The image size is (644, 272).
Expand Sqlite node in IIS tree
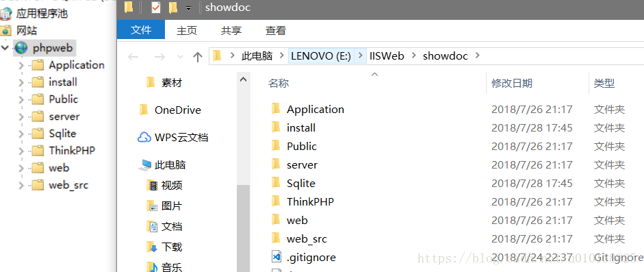point(21,134)
